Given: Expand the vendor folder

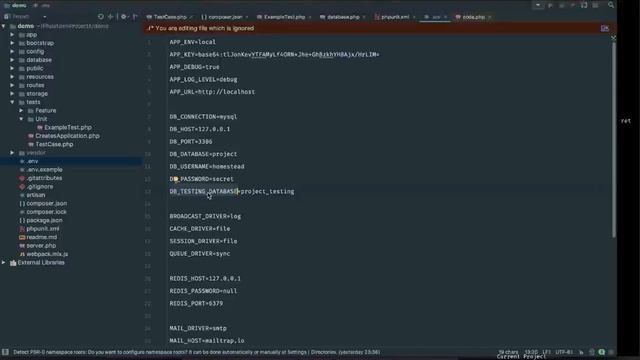Looking at the screenshot, I should click(x=12, y=153).
